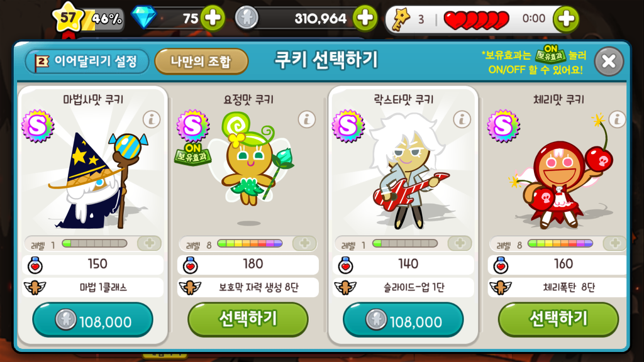
Task: Buy 락스타맛 쿠키 for 108,000 coins
Action: pyautogui.click(x=403, y=320)
